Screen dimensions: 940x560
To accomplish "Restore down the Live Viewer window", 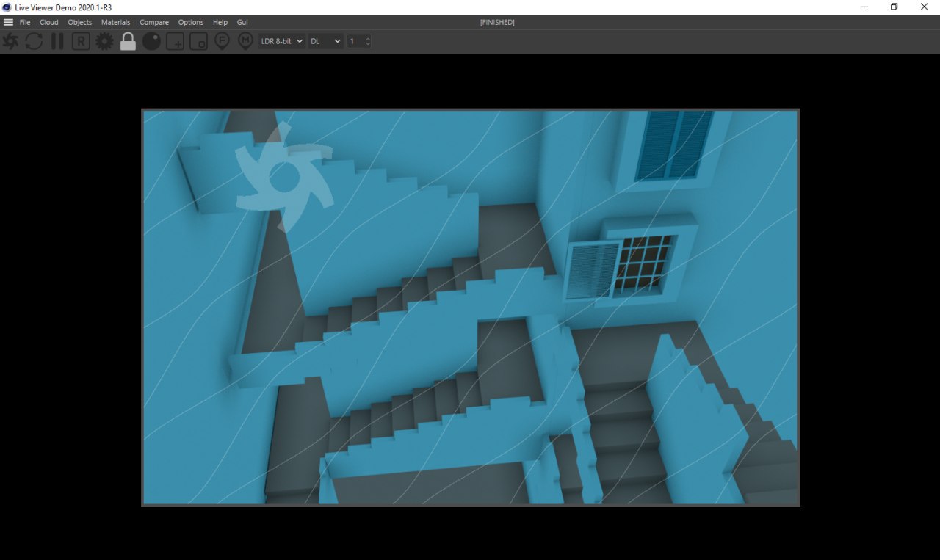I will click(894, 7).
